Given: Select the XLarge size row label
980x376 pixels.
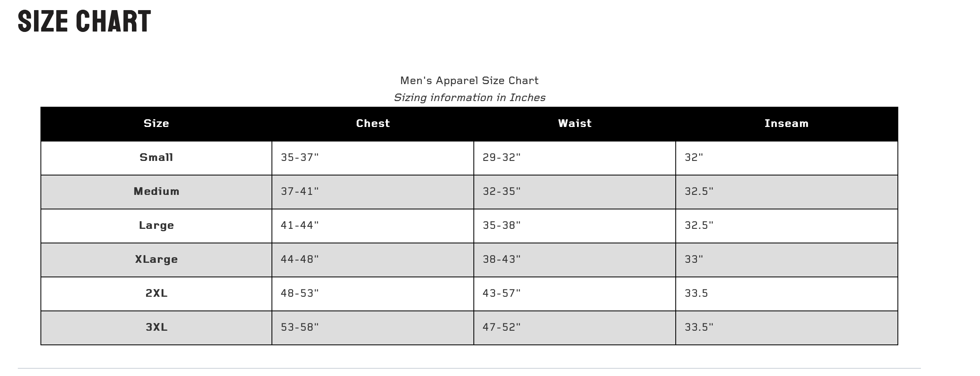Looking at the screenshot, I should click(156, 259).
